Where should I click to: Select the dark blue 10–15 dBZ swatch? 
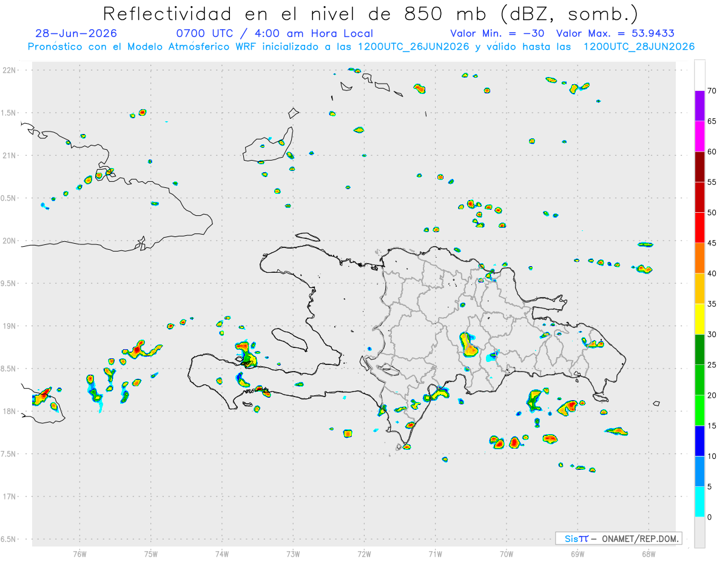(x=699, y=441)
